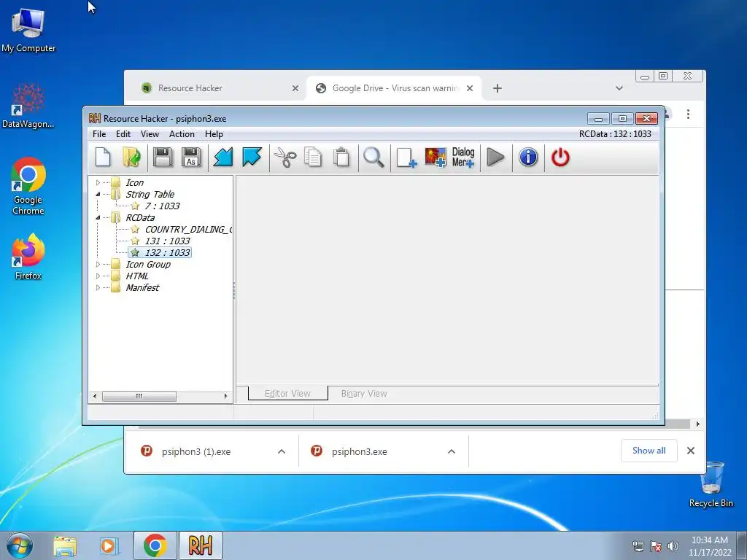The width and height of the screenshot is (747, 560).
Task: Select the Firefox desktop shortcut
Action: [x=28, y=257]
